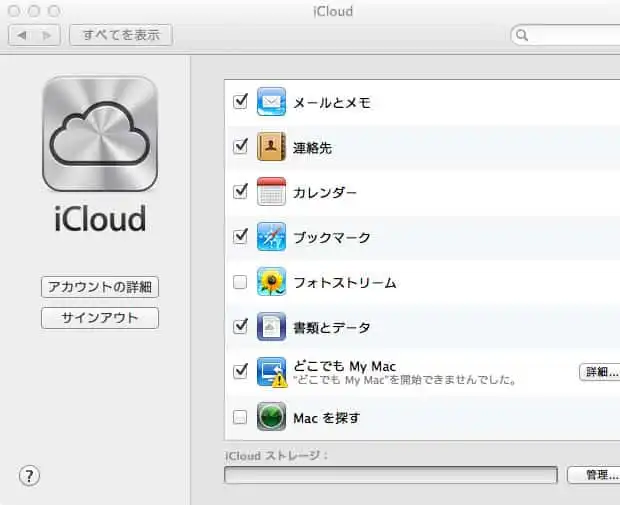The image size is (620, 505).
Task: Click the Contacts address book icon
Action: pyautogui.click(x=271, y=147)
